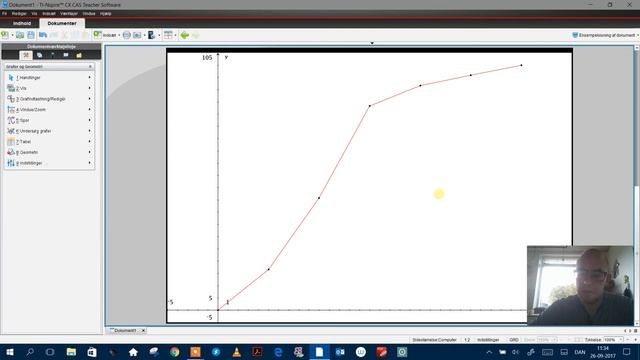Expand the Vindue/Zoom submenu arrow
The image size is (640, 360).
click(x=90, y=109)
